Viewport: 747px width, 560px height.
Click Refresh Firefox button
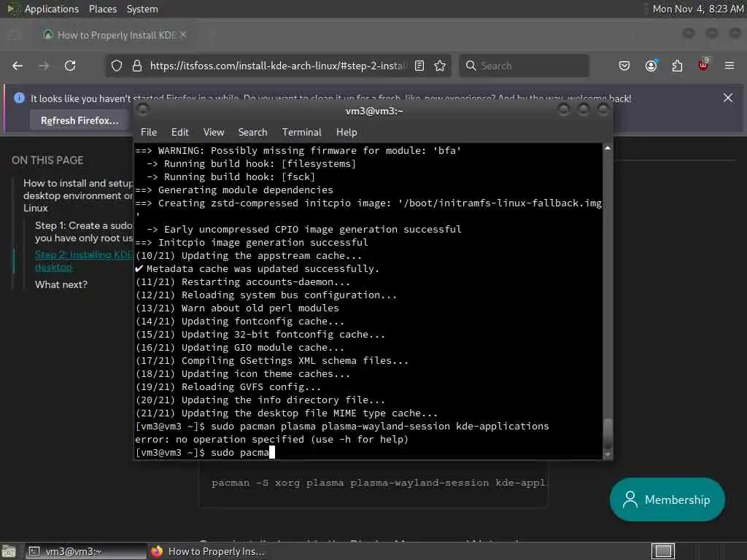80,120
